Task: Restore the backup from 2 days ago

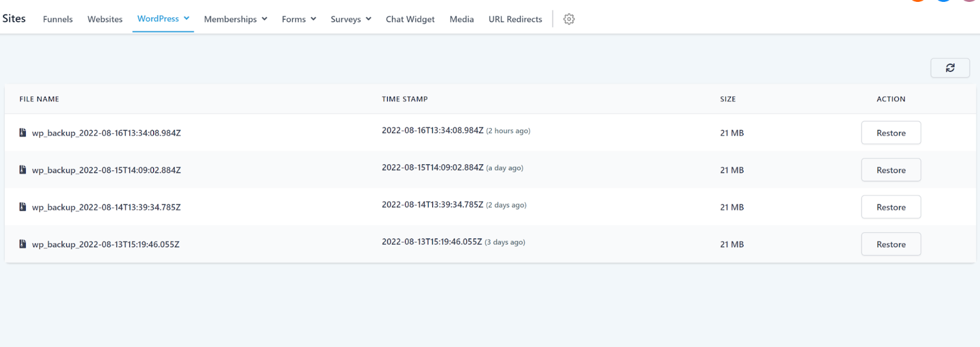Action: pyautogui.click(x=891, y=207)
